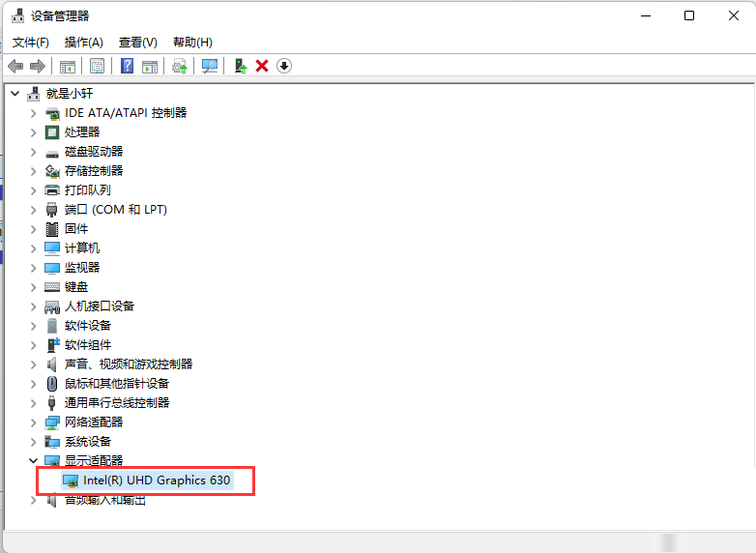
Task: Select Intel(R) UHD Graphics 630 device
Action: [157, 480]
